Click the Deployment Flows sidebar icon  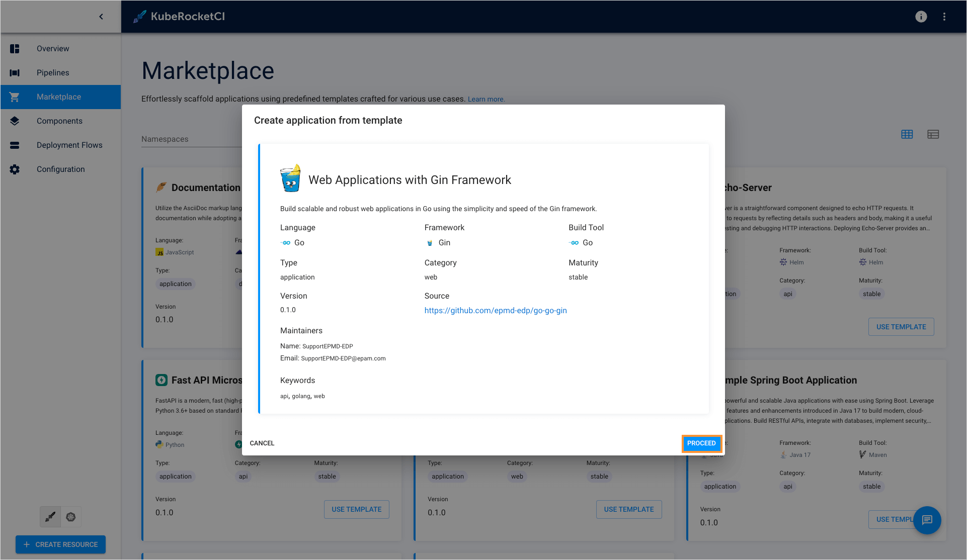(15, 145)
